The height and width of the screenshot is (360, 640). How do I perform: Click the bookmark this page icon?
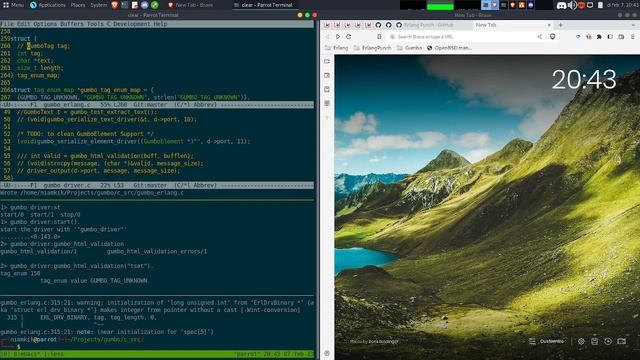(379, 37)
